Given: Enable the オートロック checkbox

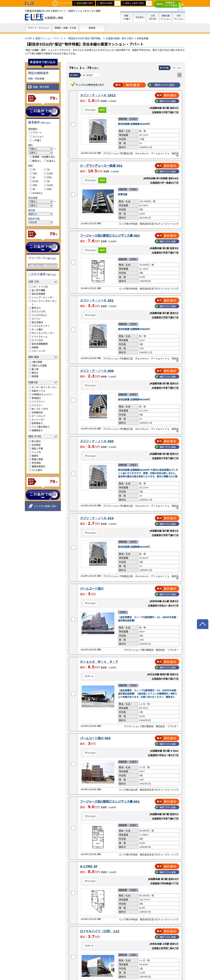Looking at the screenshot, I should click(x=30, y=416).
